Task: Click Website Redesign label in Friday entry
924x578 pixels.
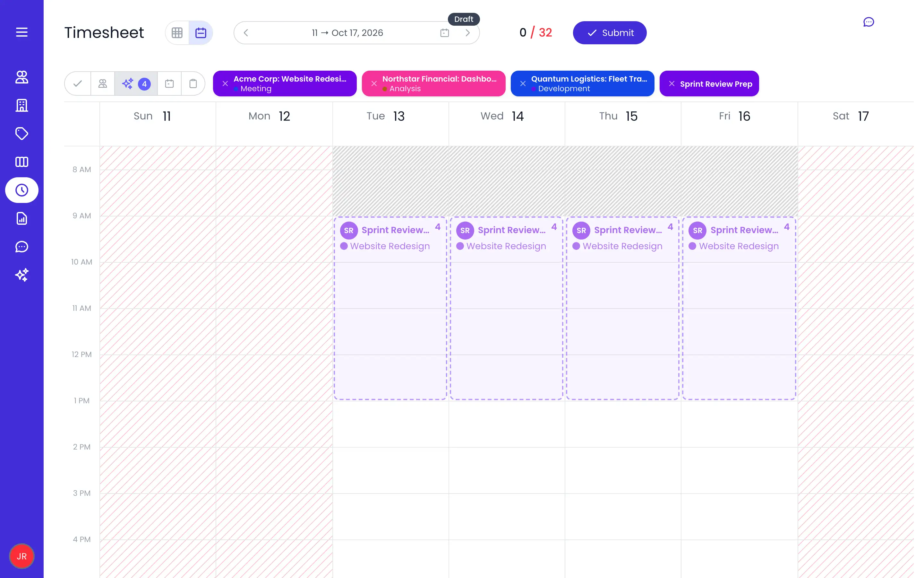Action: tap(739, 246)
